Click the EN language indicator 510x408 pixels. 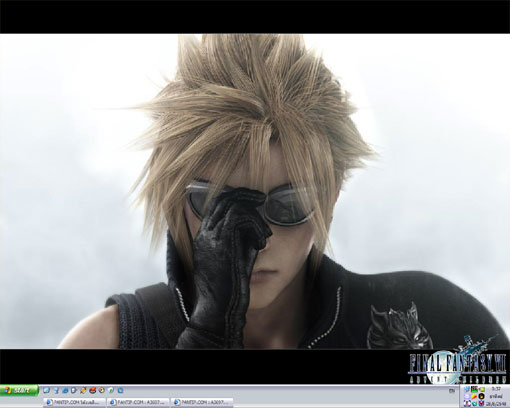pyautogui.click(x=452, y=391)
